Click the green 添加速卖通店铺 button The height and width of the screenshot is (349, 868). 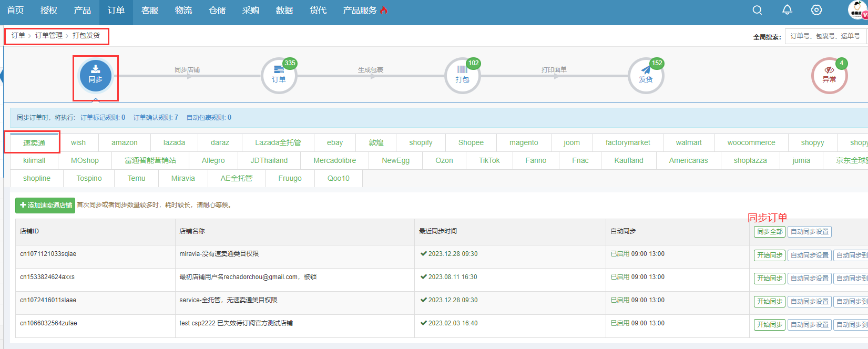click(45, 206)
